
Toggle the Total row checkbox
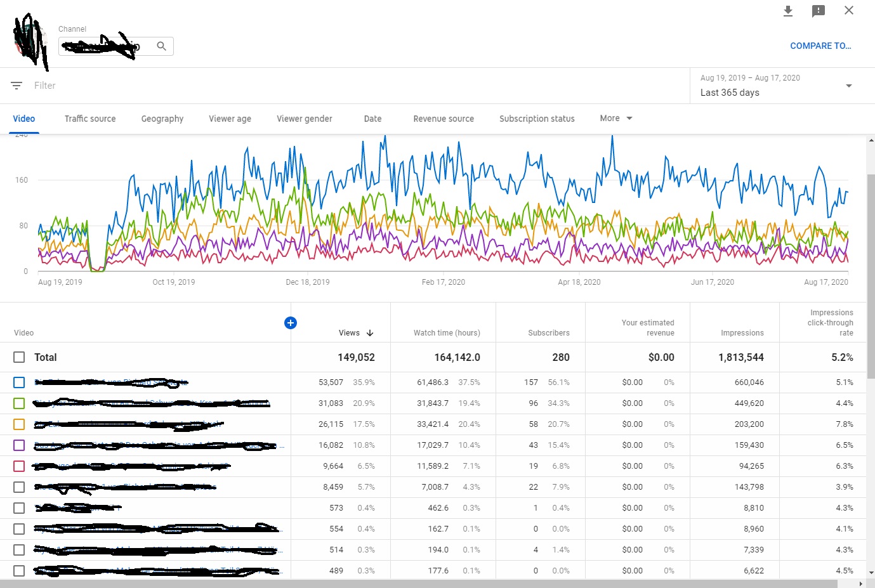(19, 357)
